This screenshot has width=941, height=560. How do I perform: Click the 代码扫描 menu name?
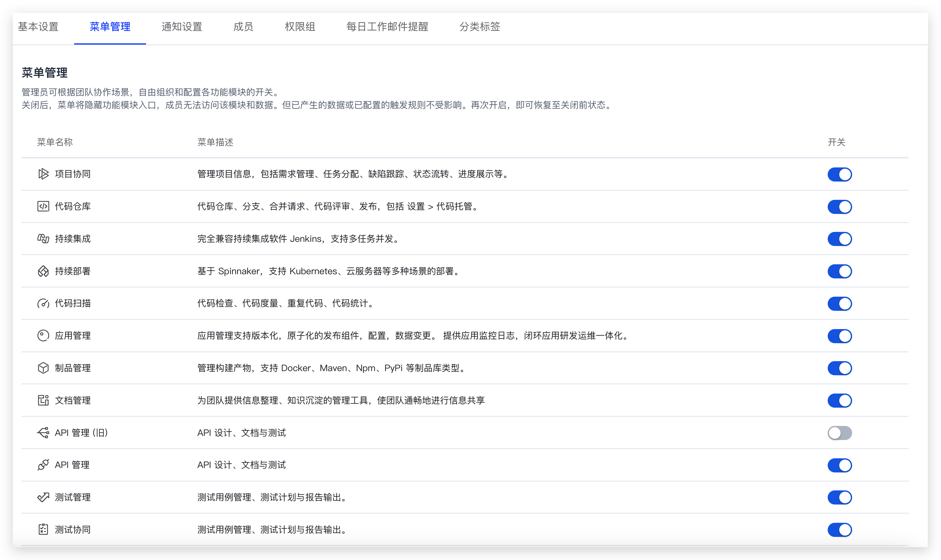(73, 303)
